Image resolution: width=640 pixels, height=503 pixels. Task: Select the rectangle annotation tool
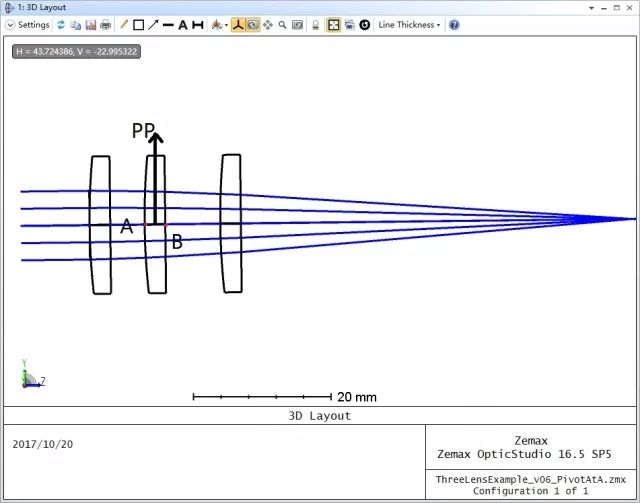click(x=139, y=24)
